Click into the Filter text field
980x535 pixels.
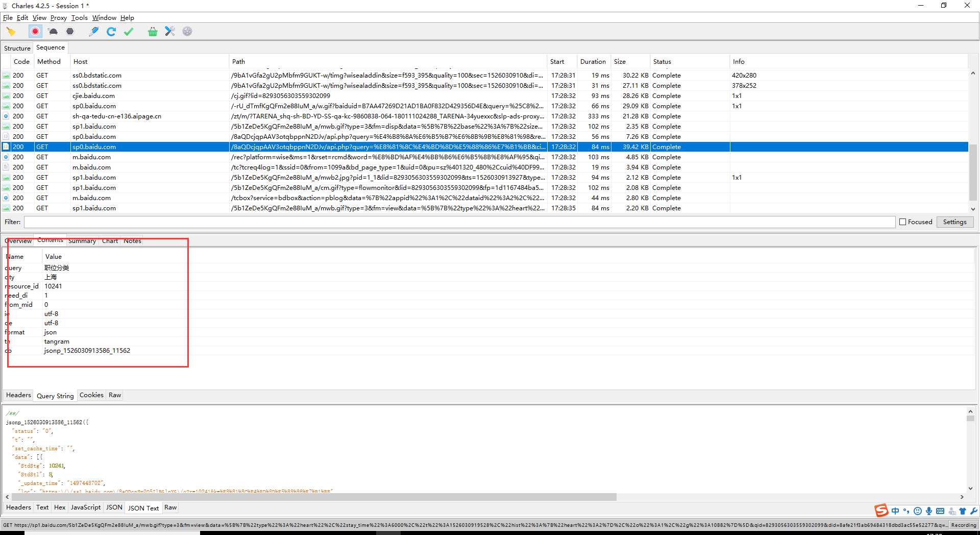click(x=459, y=222)
